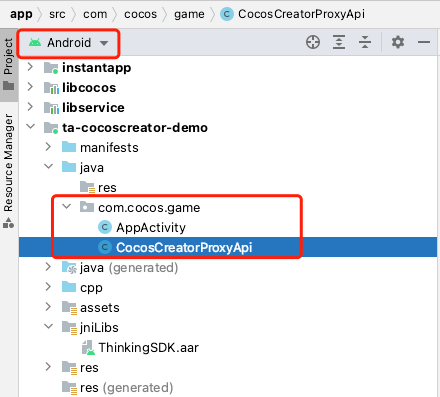Click the app breadcrumb
This screenshot has width=440, height=397.
coord(21,14)
